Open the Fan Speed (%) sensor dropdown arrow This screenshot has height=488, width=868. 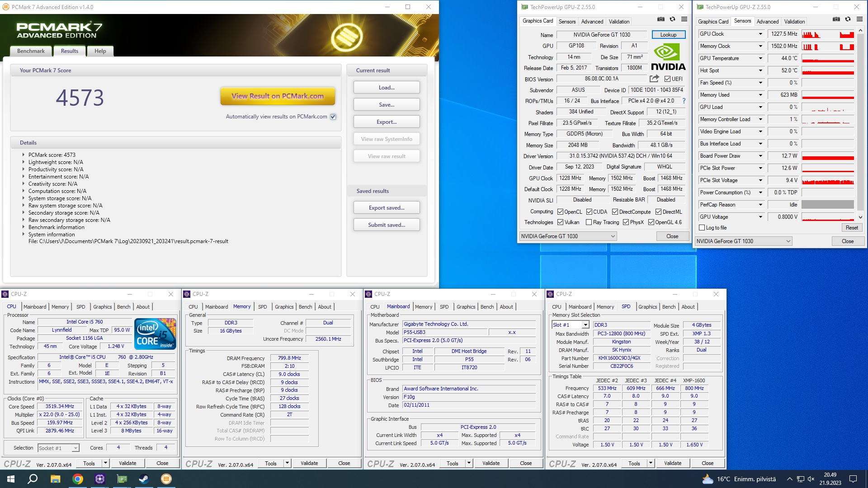760,83
